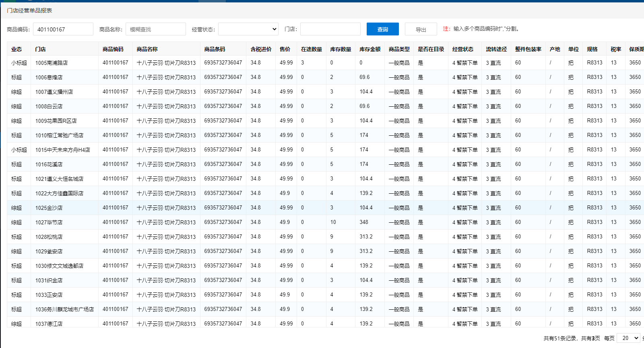Focus the 商品名称 fuzzy search field
This screenshot has width=644, height=348.
(156, 29)
